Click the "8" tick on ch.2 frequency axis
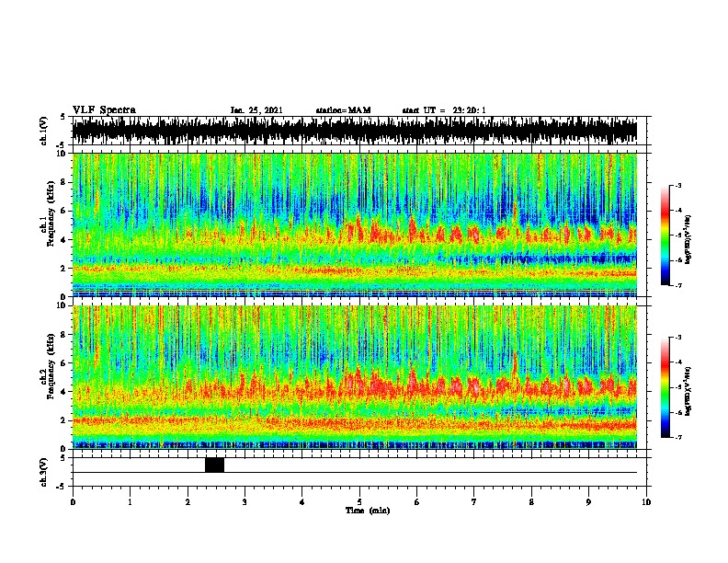This screenshot has width=728, height=563. [64, 335]
